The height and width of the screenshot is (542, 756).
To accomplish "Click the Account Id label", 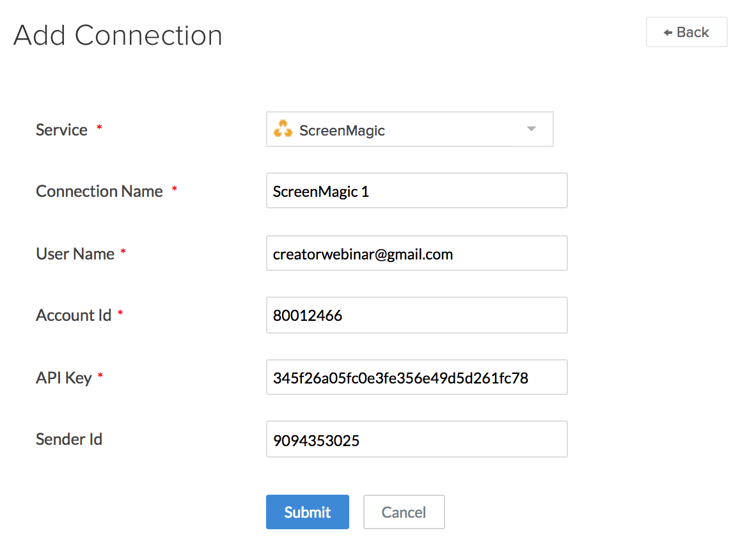I will pos(74,315).
